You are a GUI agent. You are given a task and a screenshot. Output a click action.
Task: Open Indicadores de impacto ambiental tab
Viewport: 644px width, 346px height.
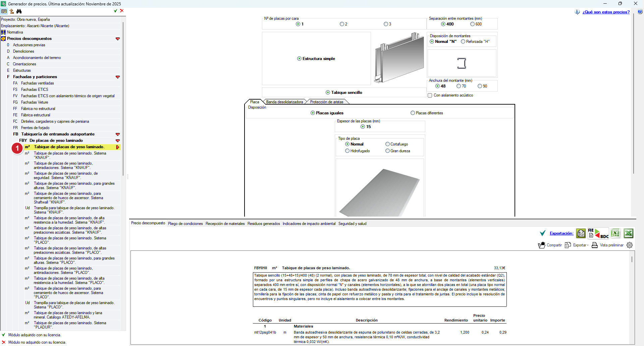click(x=309, y=224)
